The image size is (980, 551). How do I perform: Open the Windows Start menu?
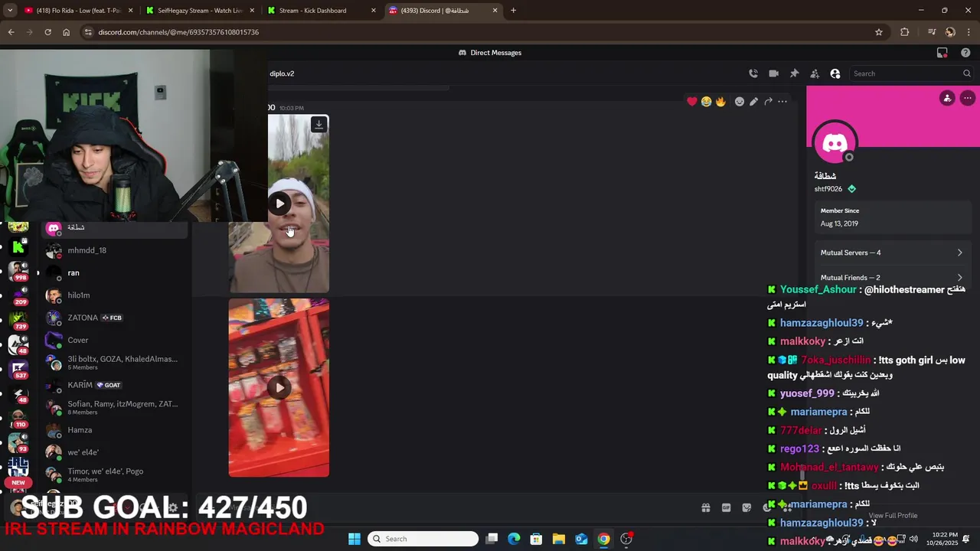click(354, 539)
